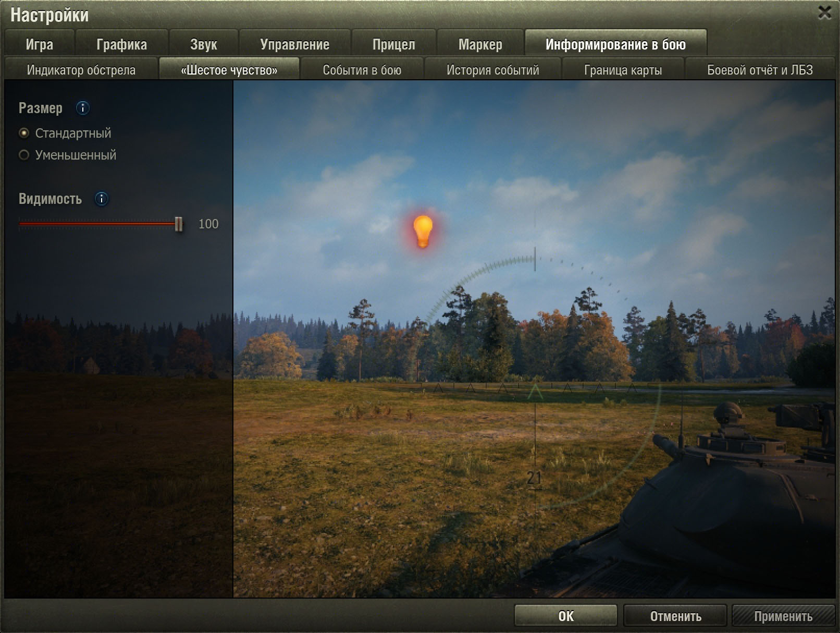Viewport: 840px width, 633px height.
Task: Click the Отменить button
Action: pyautogui.click(x=675, y=616)
